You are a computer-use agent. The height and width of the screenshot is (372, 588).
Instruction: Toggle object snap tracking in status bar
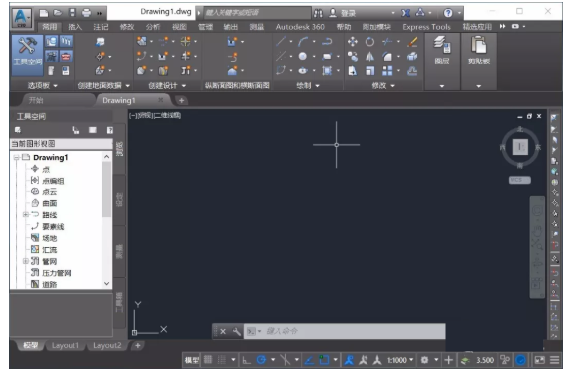(x=309, y=360)
